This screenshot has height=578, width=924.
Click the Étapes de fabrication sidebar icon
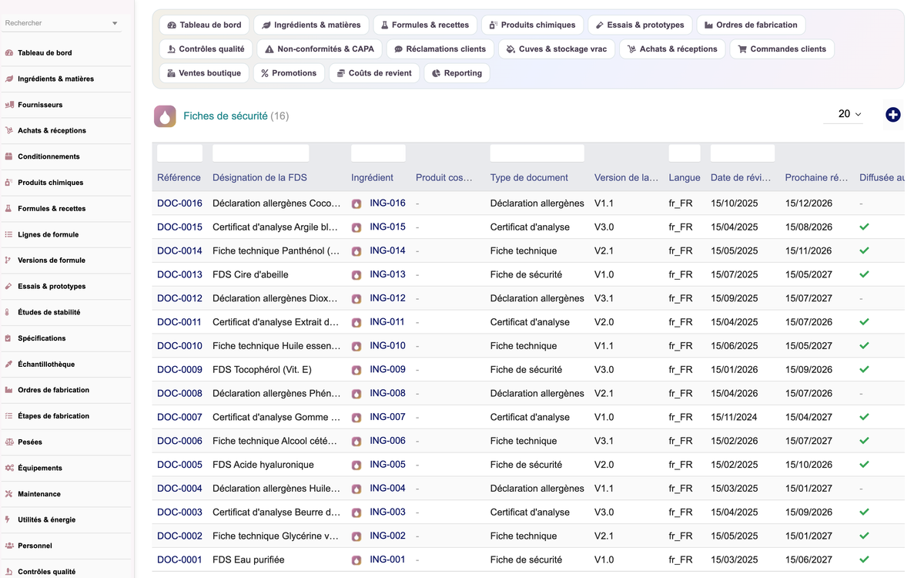9,416
